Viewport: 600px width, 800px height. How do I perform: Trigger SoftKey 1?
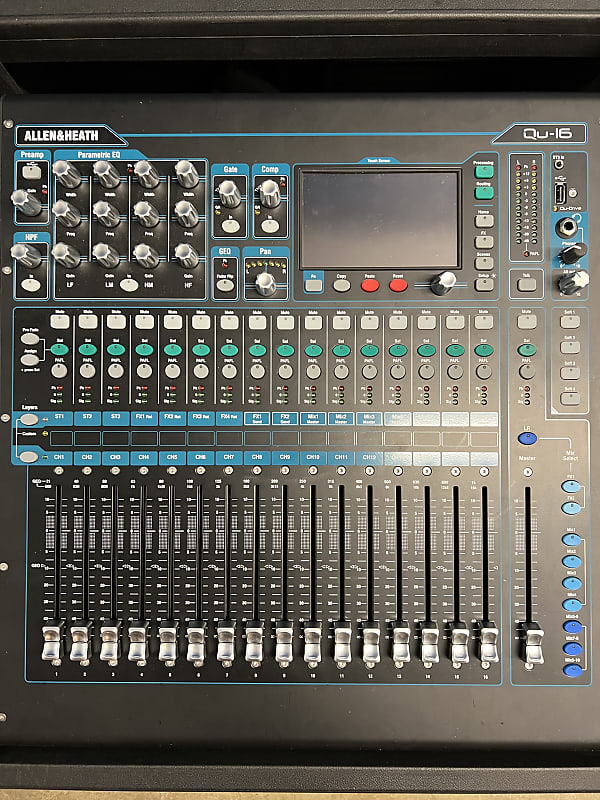pos(570,321)
